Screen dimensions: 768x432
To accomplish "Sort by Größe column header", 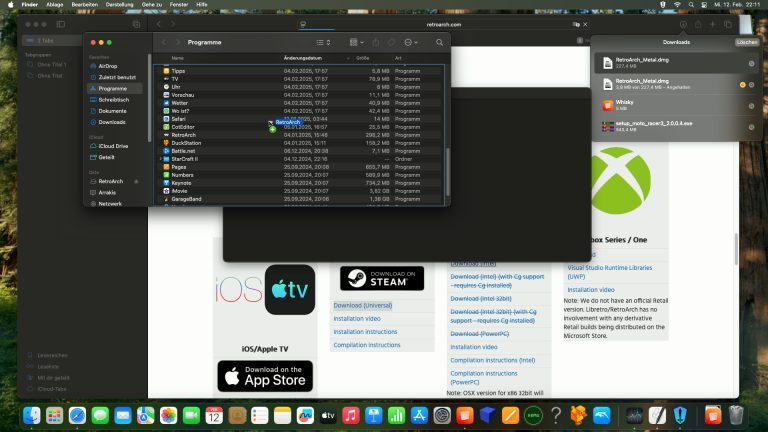I will point(362,58).
